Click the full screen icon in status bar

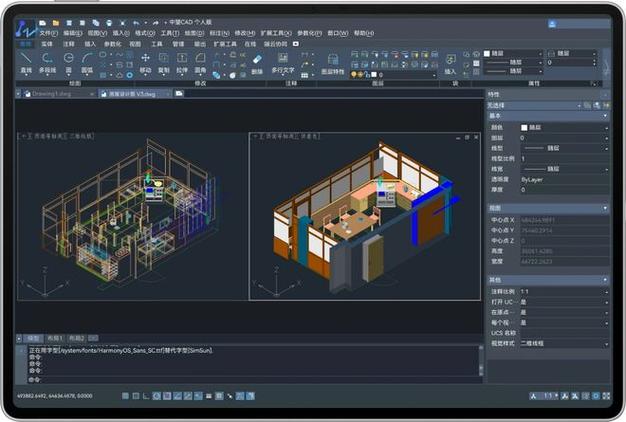606,396
